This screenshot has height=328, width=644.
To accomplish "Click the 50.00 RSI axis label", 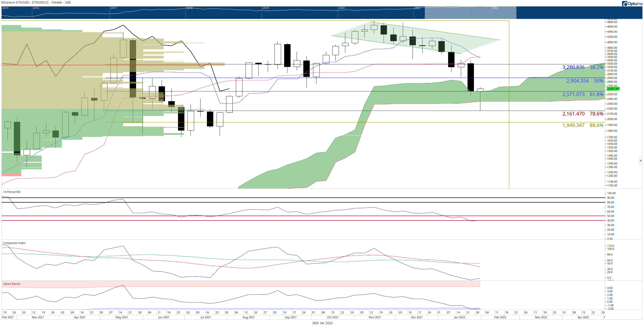I will [610, 216].
